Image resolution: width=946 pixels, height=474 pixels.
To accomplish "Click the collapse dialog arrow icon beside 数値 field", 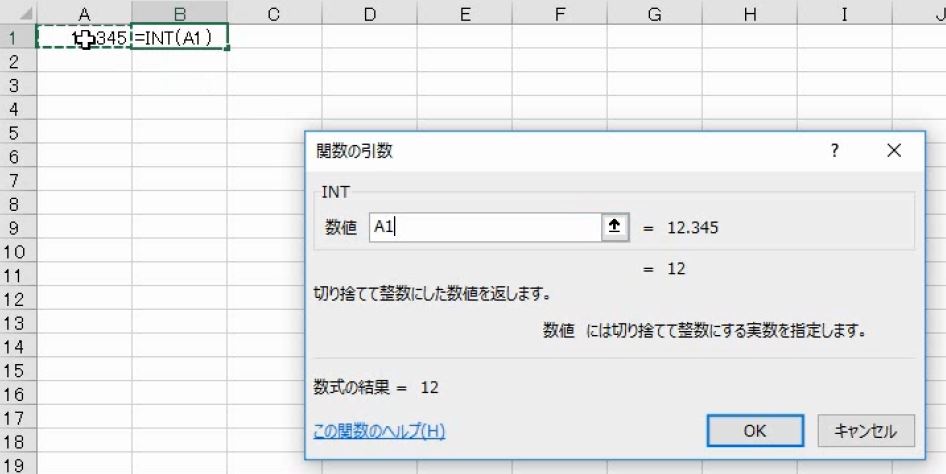I will 615,227.
